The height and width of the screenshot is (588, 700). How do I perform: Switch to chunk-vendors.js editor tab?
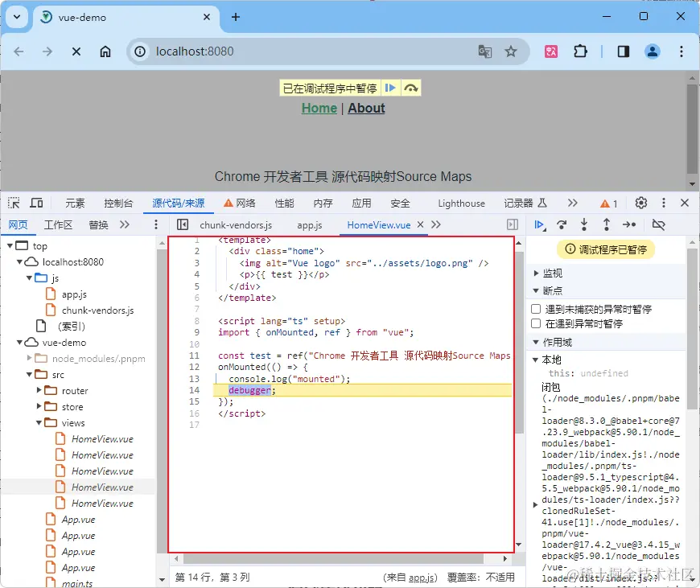(236, 225)
